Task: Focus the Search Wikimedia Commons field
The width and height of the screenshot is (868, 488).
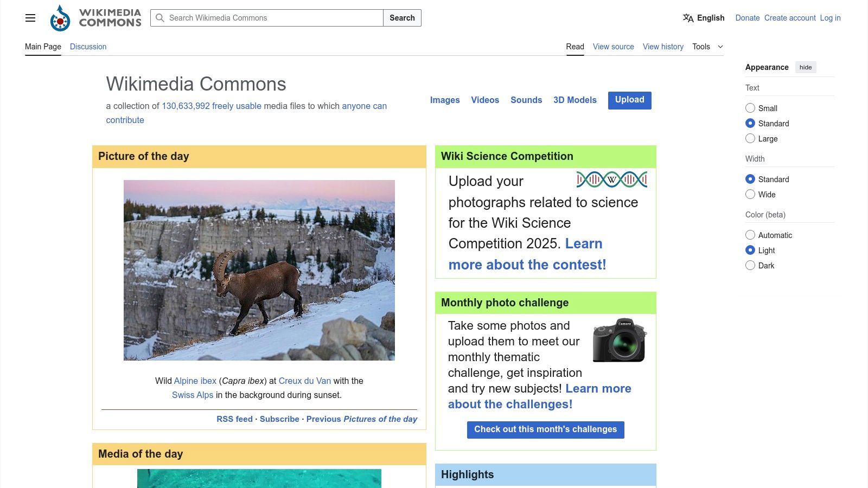Action: [x=267, y=18]
